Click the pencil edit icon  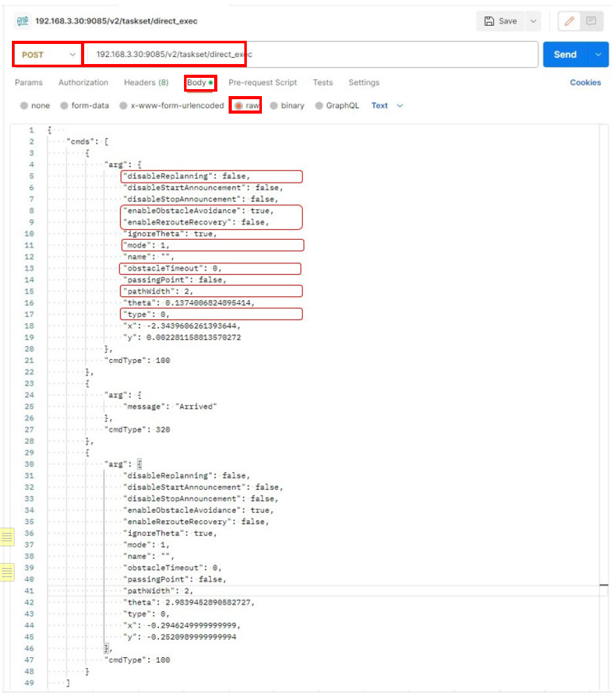[x=570, y=21]
